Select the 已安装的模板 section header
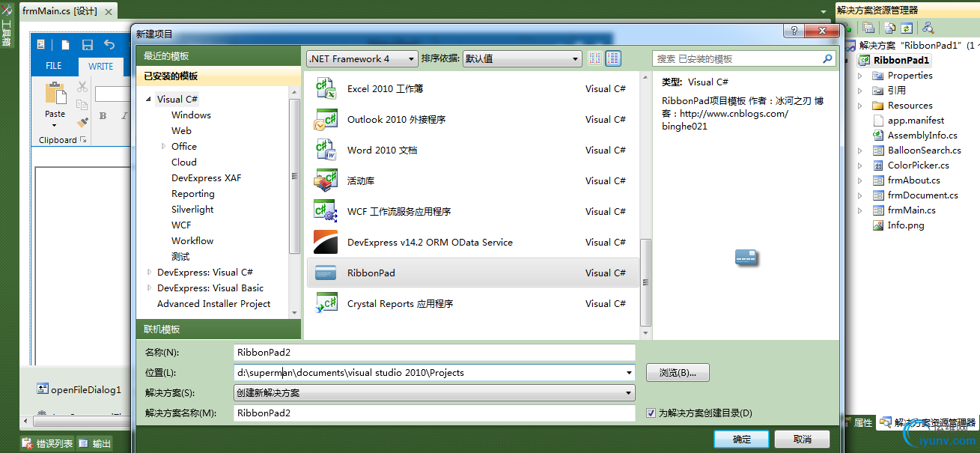Screen dimensions: 980x453 point(219,76)
